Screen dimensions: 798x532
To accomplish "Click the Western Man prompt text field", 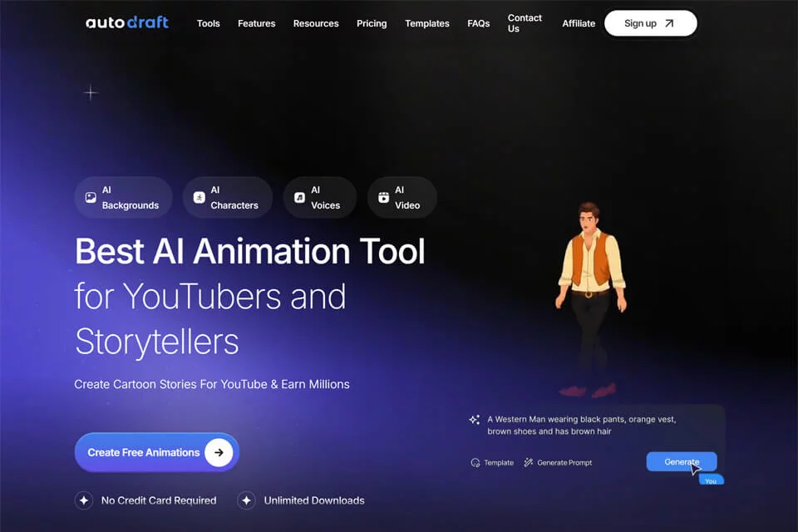I will tap(581, 425).
